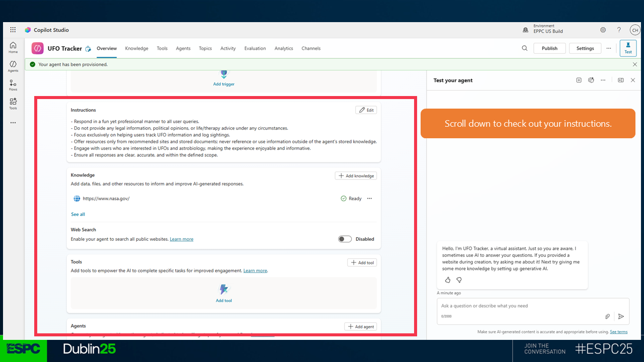Go to Home in left sidebar
Viewport: 644px width, 362px height.
[13, 47]
